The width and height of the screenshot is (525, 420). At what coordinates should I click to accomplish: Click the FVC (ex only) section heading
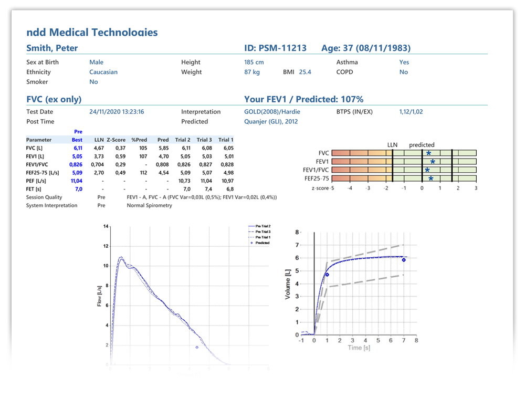point(54,99)
